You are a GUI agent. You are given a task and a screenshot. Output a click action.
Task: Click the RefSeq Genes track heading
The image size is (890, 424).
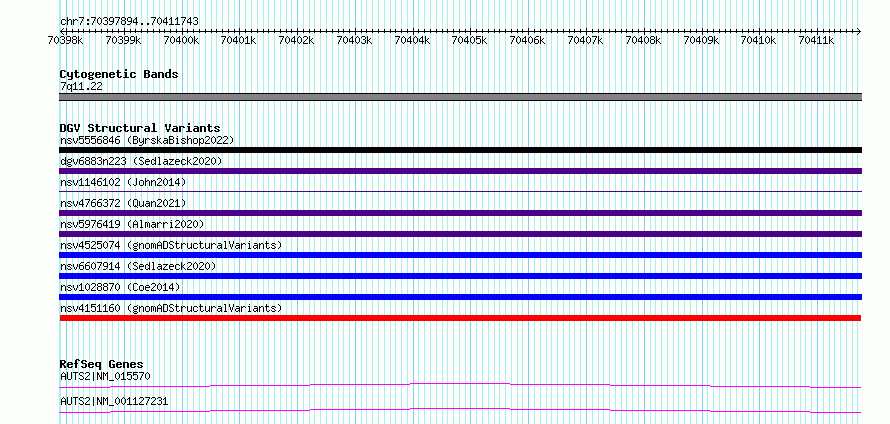click(102, 364)
